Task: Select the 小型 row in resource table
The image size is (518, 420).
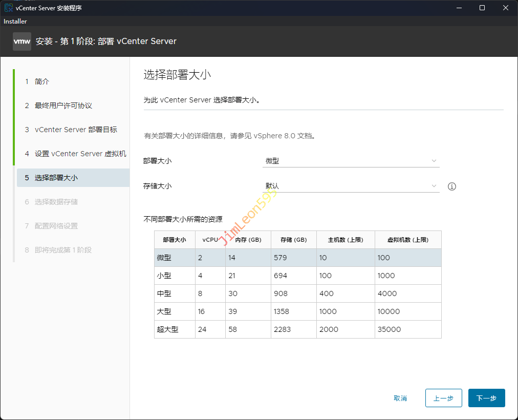Action: click(297, 276)
